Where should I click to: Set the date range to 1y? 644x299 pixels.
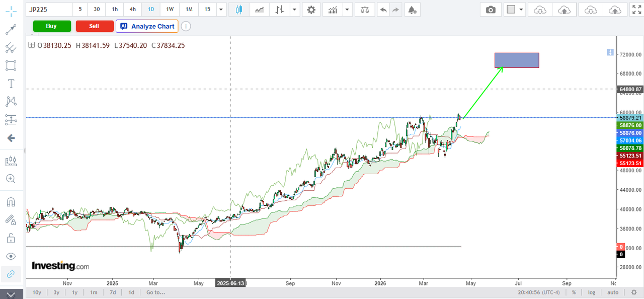74,292
